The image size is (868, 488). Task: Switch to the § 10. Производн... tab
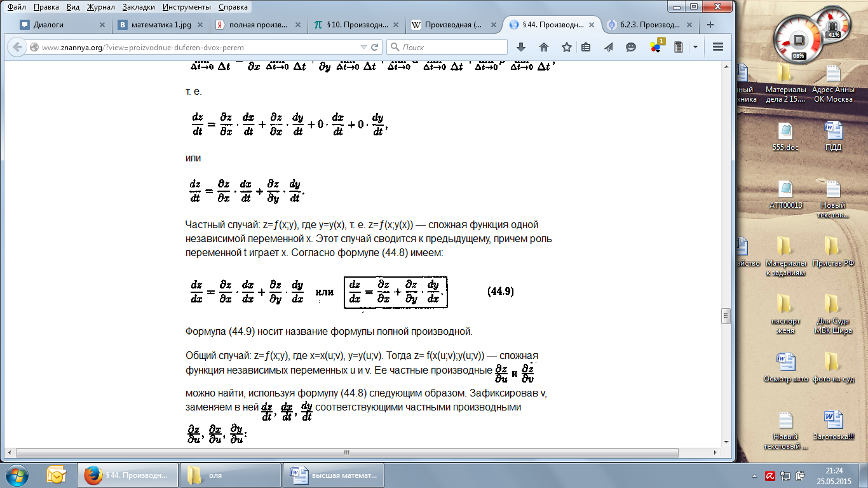(357, 25)
